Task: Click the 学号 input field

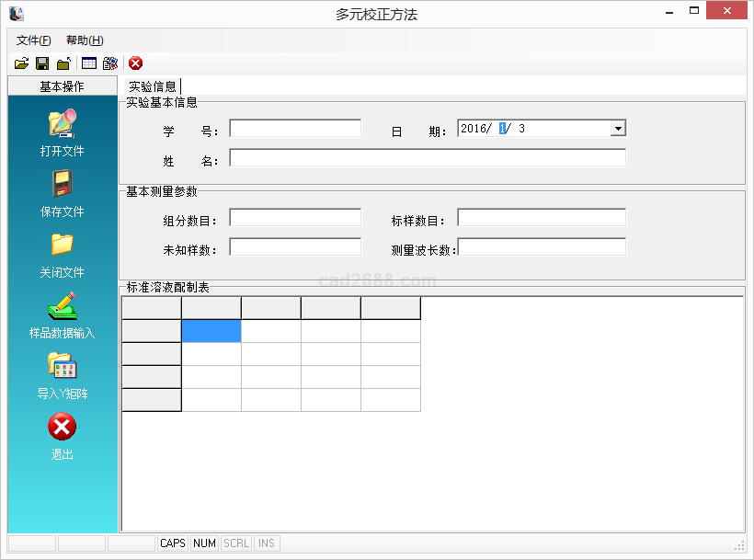Action: pos(295,129)
